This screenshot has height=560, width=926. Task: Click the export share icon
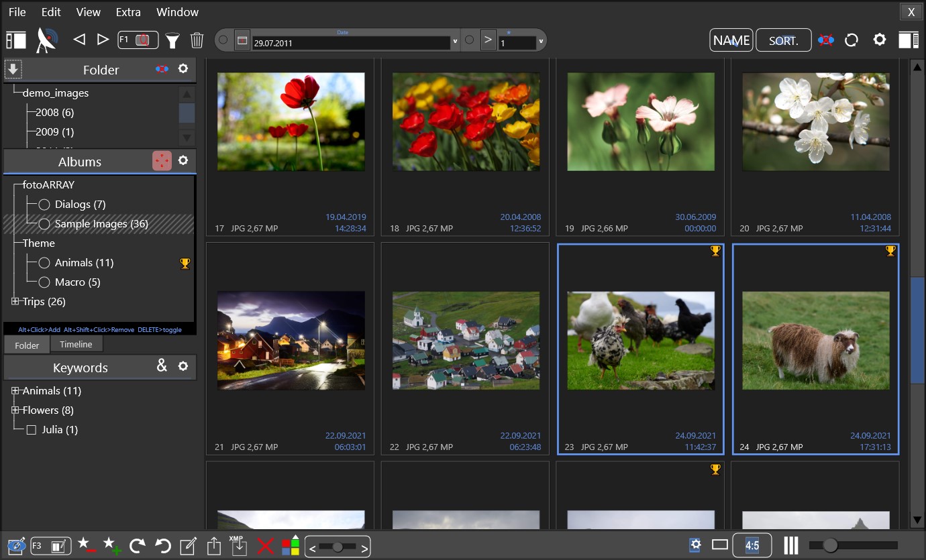[x=214, y=546]
